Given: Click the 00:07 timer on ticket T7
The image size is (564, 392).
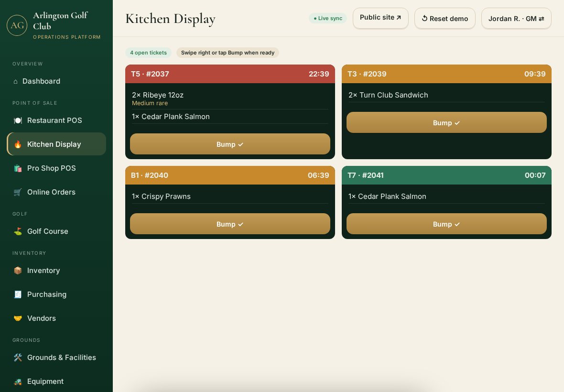Looking at the screenshot, I should [x=535, y=175].
